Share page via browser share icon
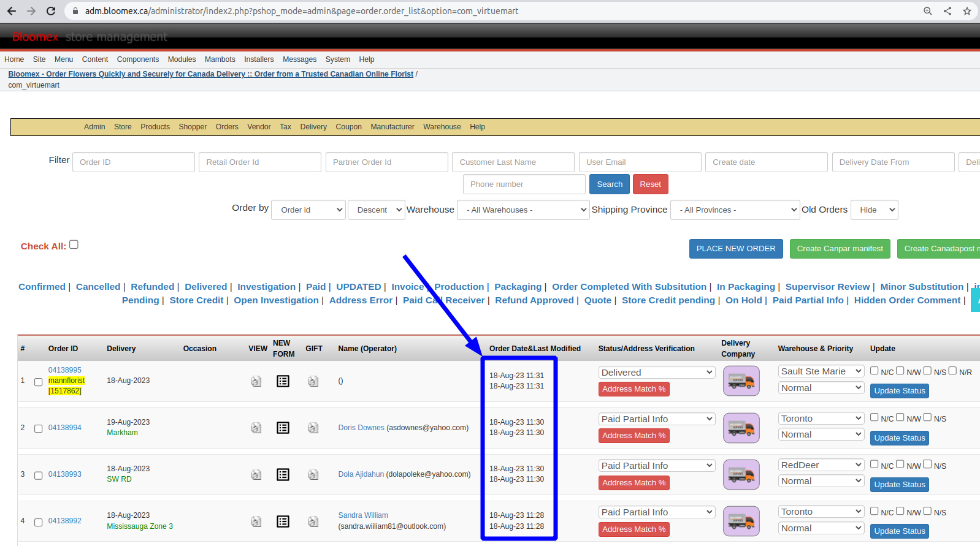Image resolution: width=980 pixels, height=546 pixels. pyautogui.click(x=947, y=11)
